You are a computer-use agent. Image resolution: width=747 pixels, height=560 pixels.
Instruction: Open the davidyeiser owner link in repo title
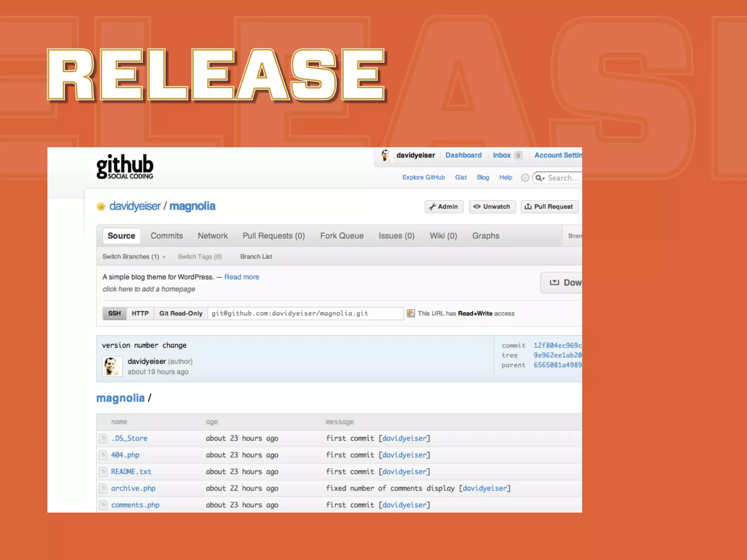(x=135, y=206)
